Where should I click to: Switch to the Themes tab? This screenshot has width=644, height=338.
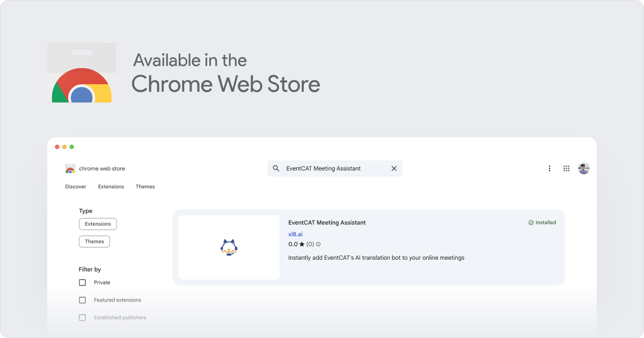tap(145, 187)
